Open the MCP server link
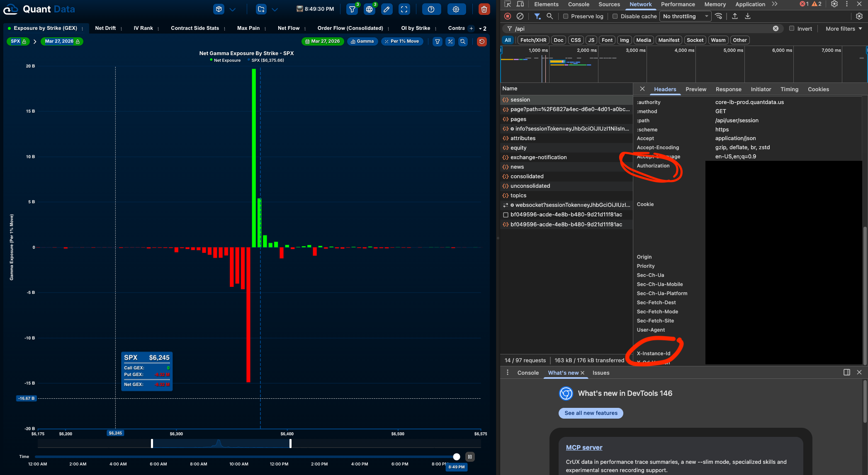Image resolution: width=868 pixels, height=475 pixels. click(584, 448)
